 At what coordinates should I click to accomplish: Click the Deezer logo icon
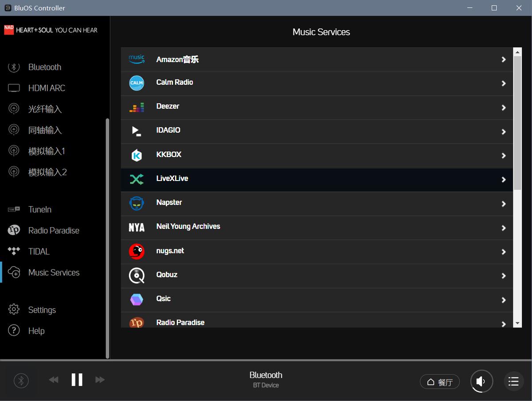137,107
